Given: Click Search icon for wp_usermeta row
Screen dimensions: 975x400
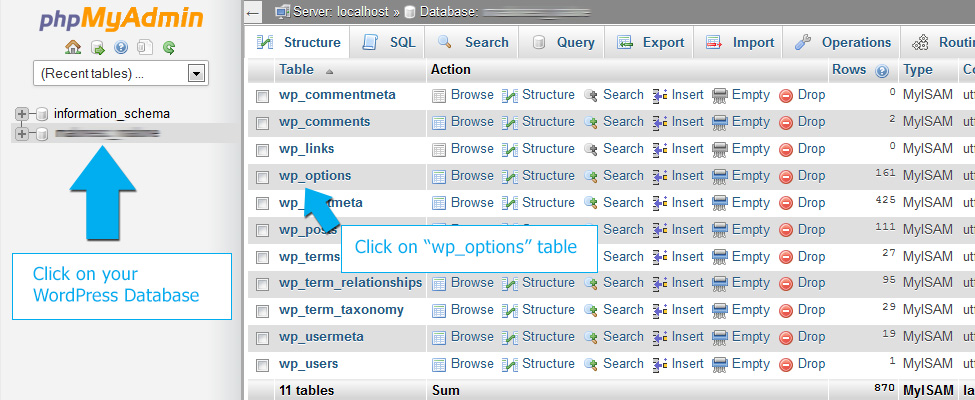Looking at the screenshot, I should click(x=591, y=338).
